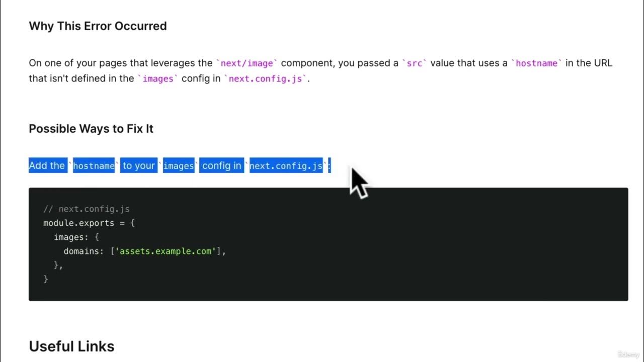Click highlighted `images` in the selected sentence
Viewport: 644px width, 362px height.
point(179,166)
